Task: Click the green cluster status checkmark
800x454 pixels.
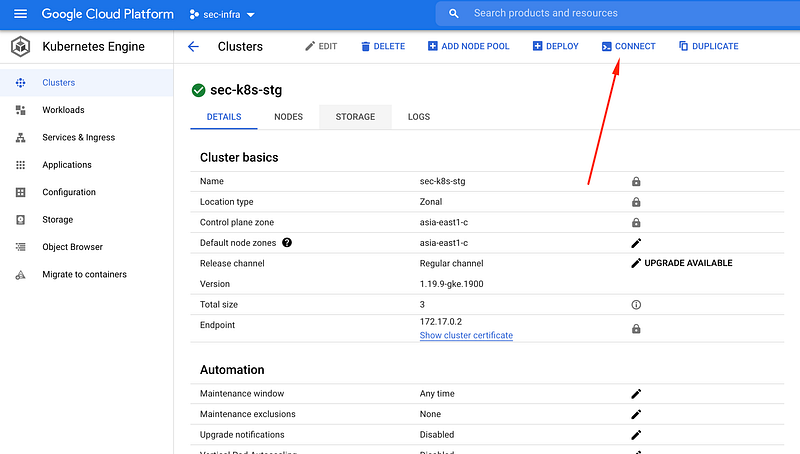Action: 198,90
